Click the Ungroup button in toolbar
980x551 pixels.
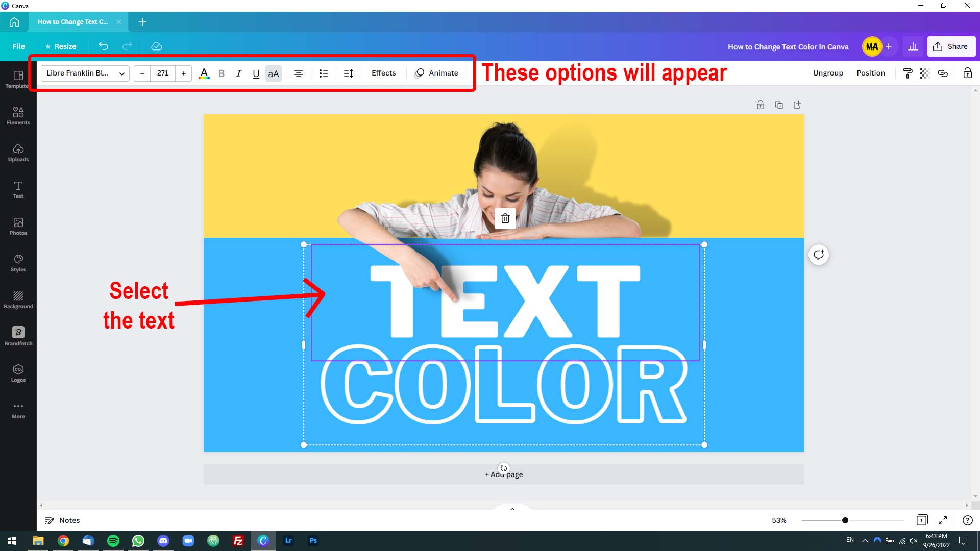[828, 72]
